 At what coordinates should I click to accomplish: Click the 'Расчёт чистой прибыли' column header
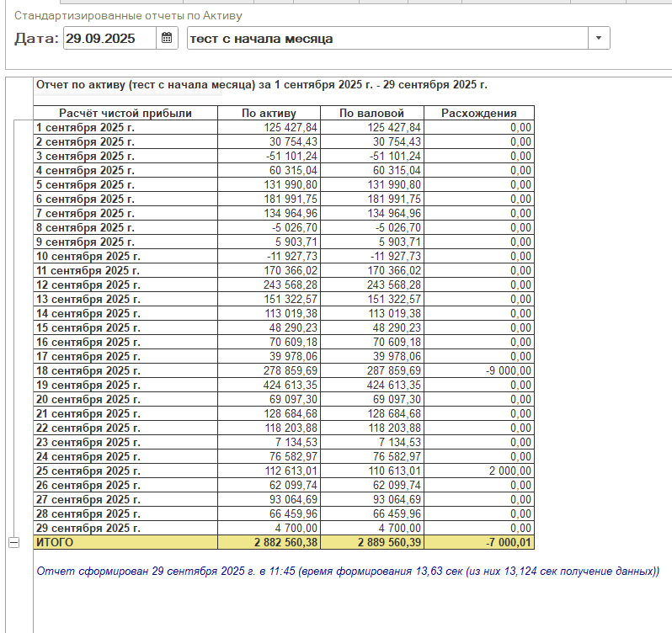(x=125, y=113)
